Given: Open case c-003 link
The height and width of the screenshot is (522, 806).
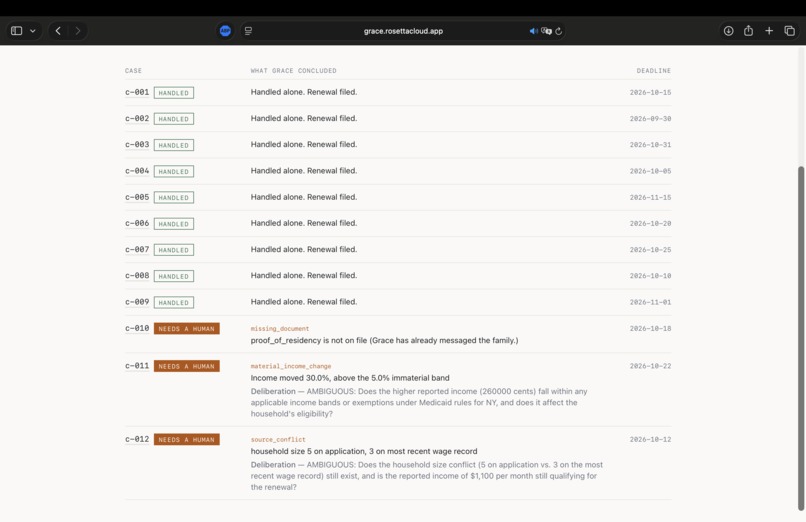Looking at the screenshot, I should 137,145.
